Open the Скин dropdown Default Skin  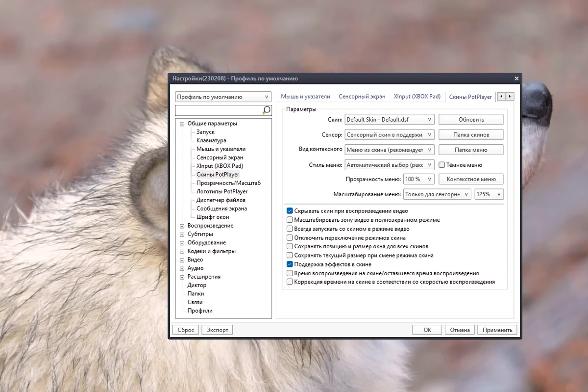point(390,119)
